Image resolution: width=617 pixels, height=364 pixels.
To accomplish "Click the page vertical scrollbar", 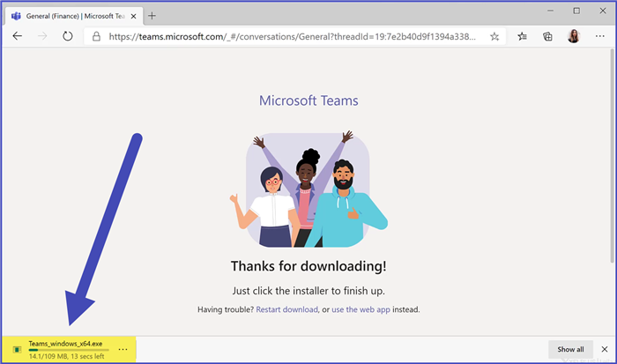I will coord(612,176).
